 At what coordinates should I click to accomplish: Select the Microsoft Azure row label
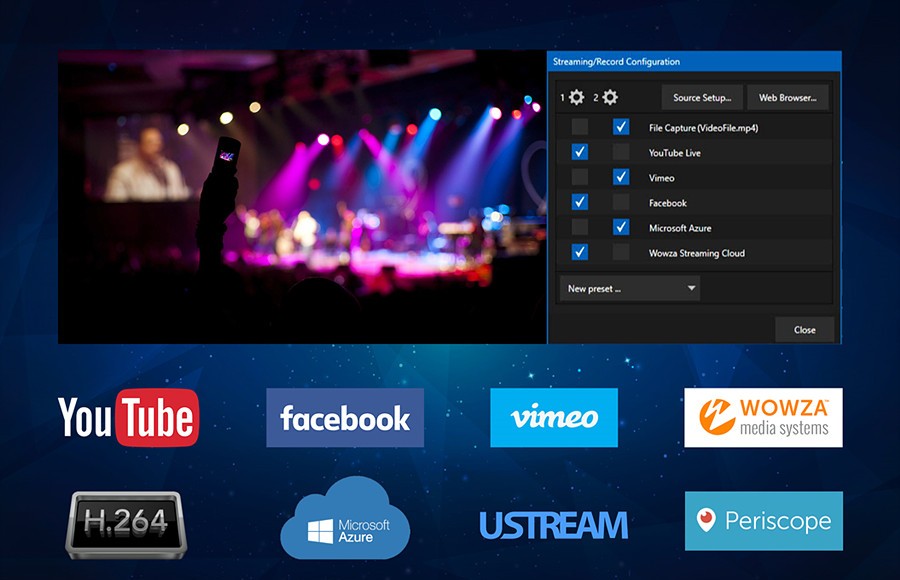pyautogui.click(x=680, y=228)
